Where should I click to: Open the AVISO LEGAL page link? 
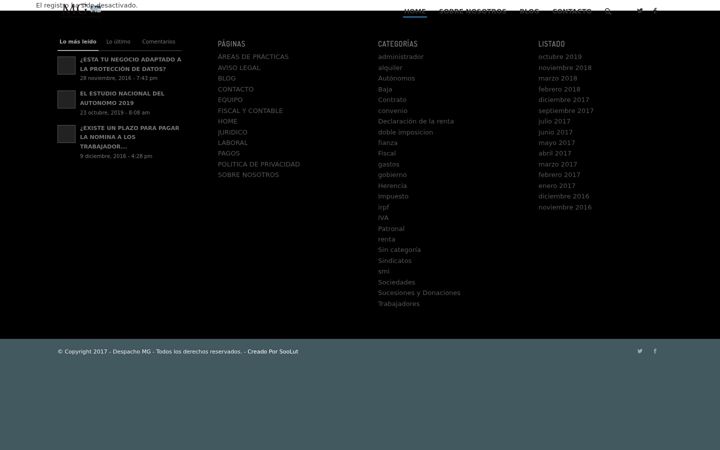click(239, 68)
